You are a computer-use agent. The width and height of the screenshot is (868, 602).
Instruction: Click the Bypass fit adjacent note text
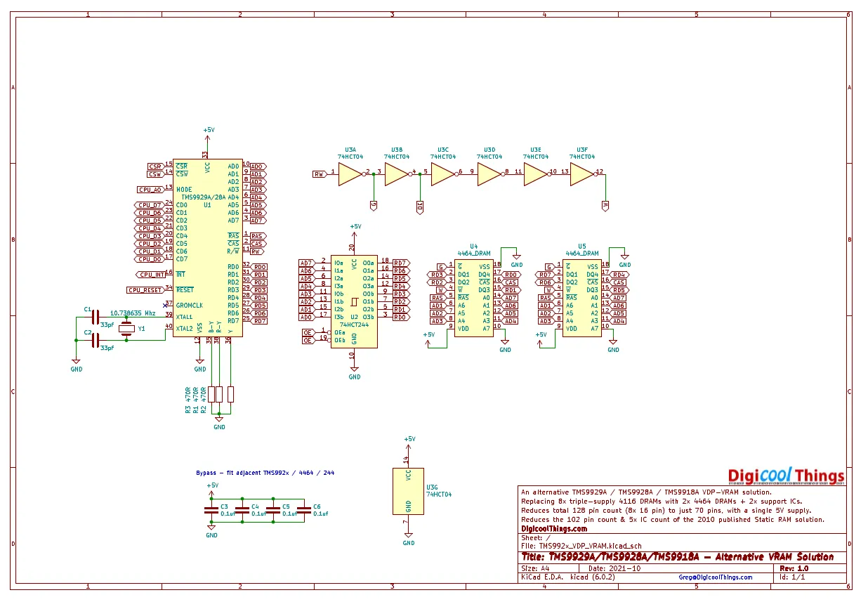265,473
